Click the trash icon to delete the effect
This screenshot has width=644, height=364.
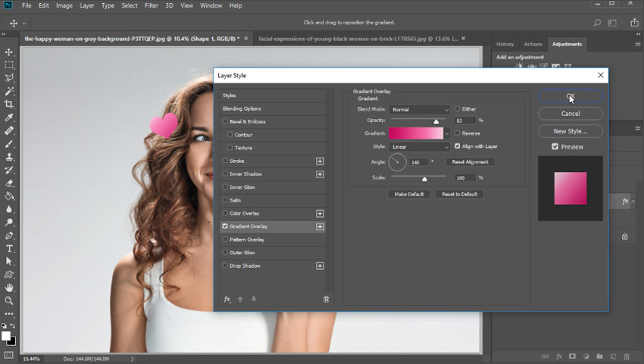tap(327, 299)
